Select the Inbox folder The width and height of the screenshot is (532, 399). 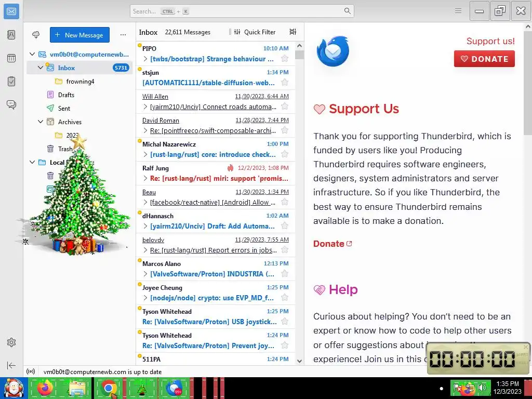pos(79,68)
